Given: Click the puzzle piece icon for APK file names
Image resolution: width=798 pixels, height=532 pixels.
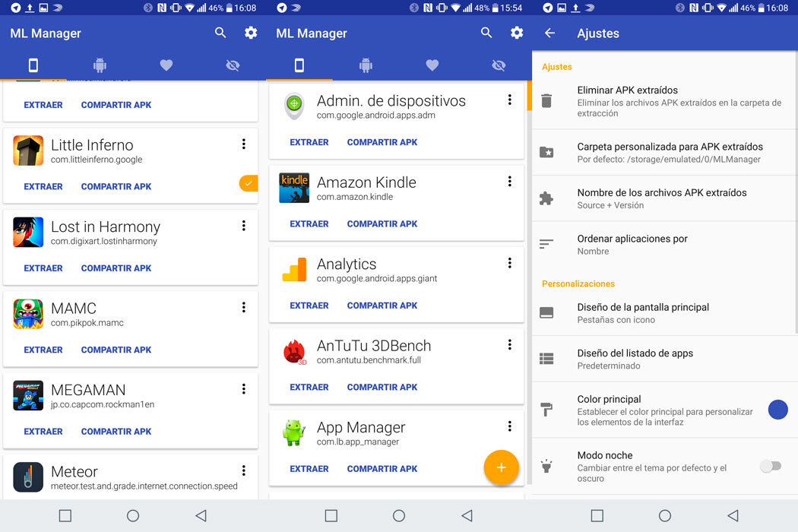Looking at the screenshot, I should pyautogui.click(x=546, y=198).
